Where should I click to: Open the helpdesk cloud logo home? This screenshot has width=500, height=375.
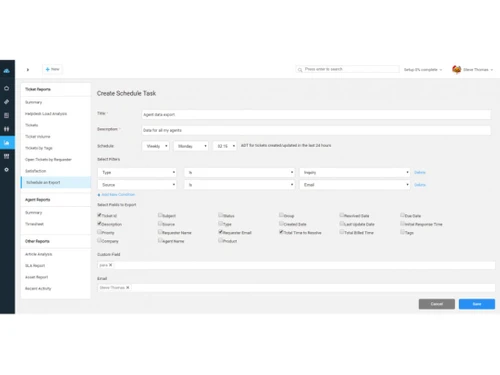pyautogui.click(x=7, y=71)
